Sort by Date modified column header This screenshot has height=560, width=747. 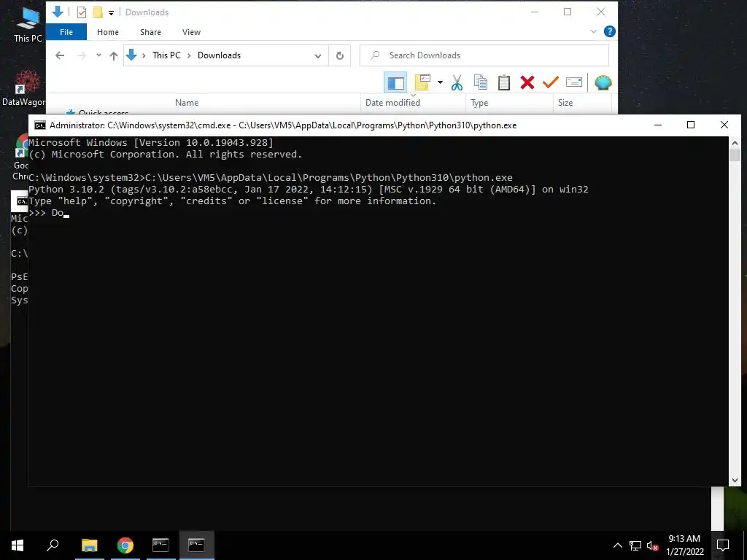[392, 102]
